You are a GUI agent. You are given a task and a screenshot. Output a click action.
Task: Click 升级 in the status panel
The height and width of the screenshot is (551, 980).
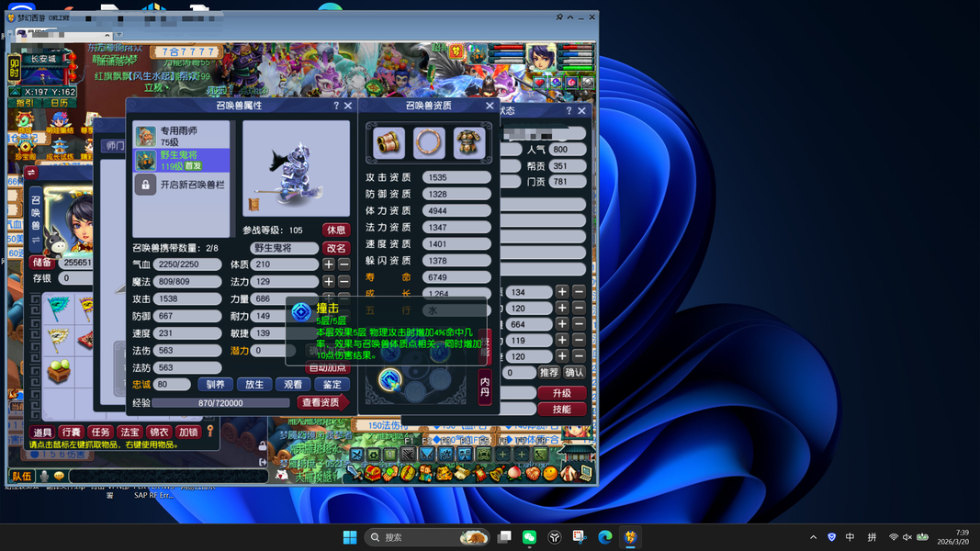(562, 393)
